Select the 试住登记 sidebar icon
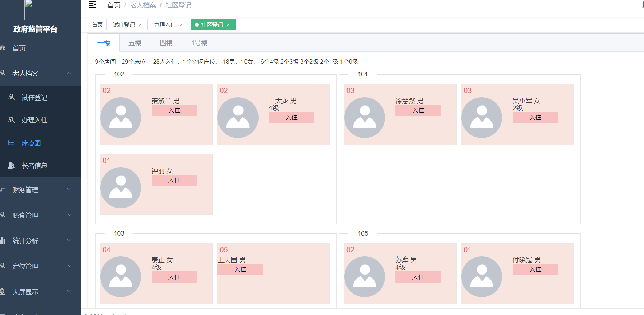644x315 pixels. click(11, 97)
